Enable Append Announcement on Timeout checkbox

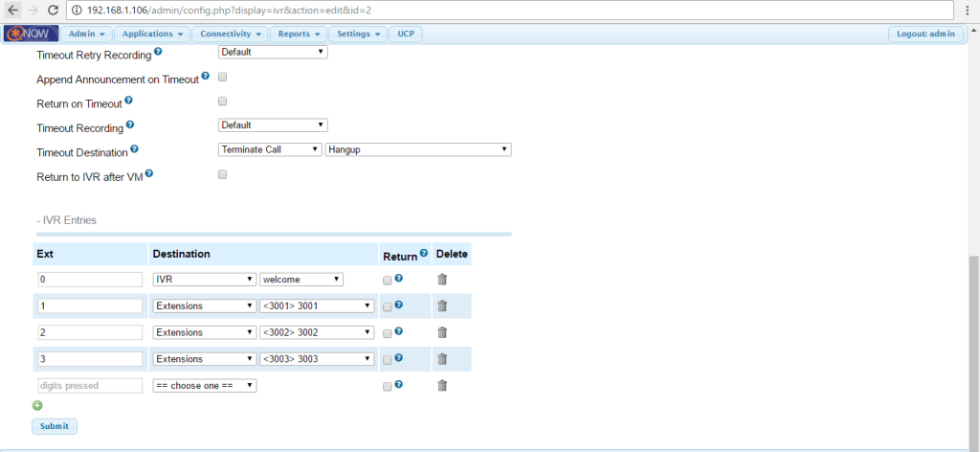pos(222,77)
